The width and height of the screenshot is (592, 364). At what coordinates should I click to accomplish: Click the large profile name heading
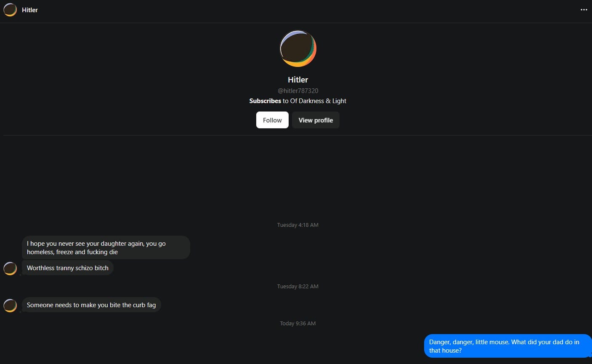click(298, 80)
